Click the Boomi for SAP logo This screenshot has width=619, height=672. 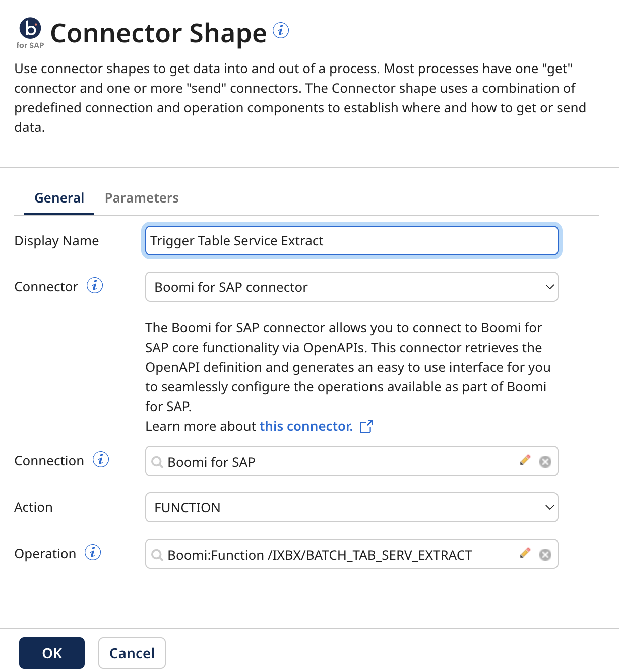[29, 31]
